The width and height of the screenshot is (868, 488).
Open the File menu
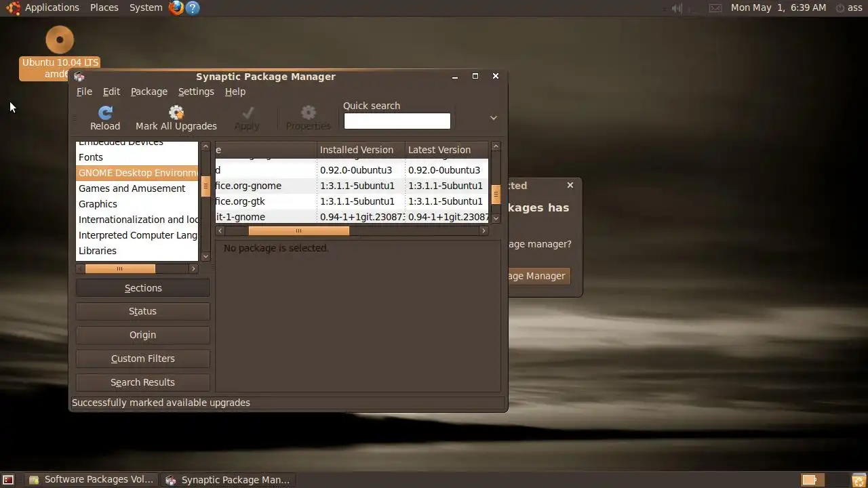coord(84,91)
